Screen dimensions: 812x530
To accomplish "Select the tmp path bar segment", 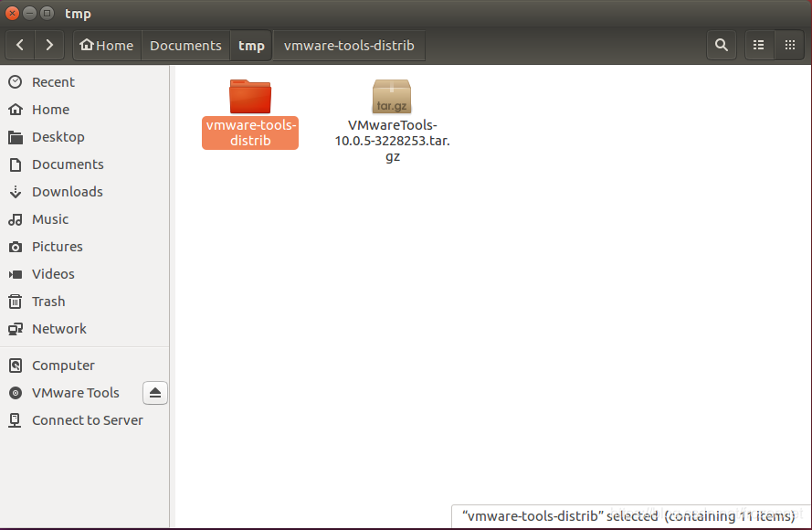I will click(x=251, y=46).
